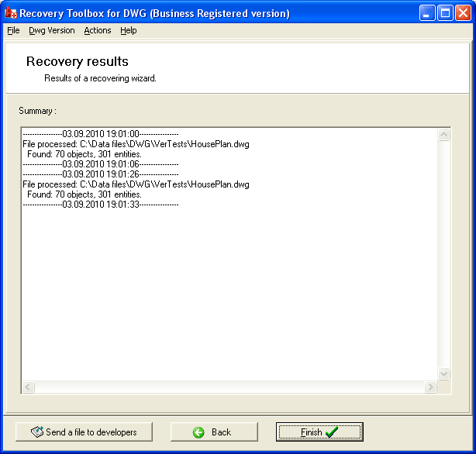Open the Help menu
476x454 pixels.
pyautogui.click(x=129, y=31)
